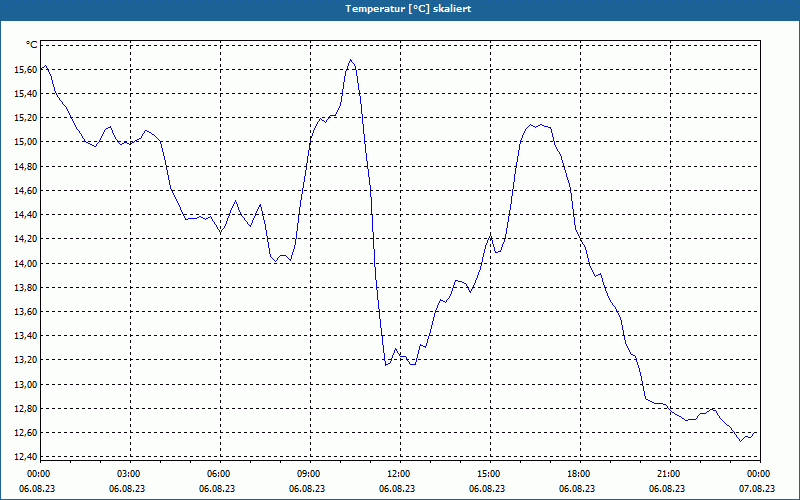
Task: Select the 12,60 y-axis label
Action: pos(26,433)
